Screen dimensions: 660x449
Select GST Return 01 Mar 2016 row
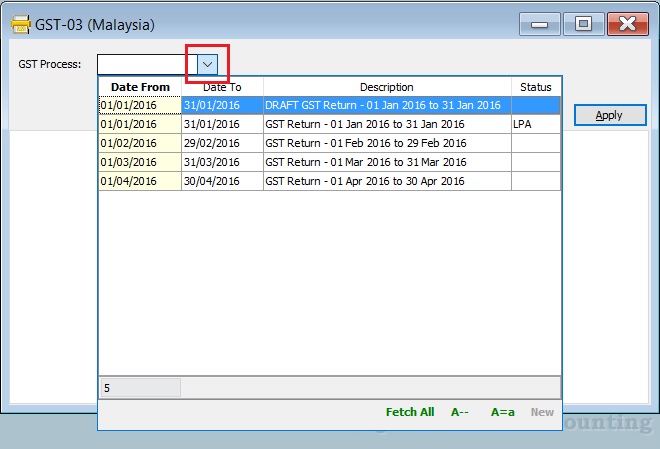point(364,162)
